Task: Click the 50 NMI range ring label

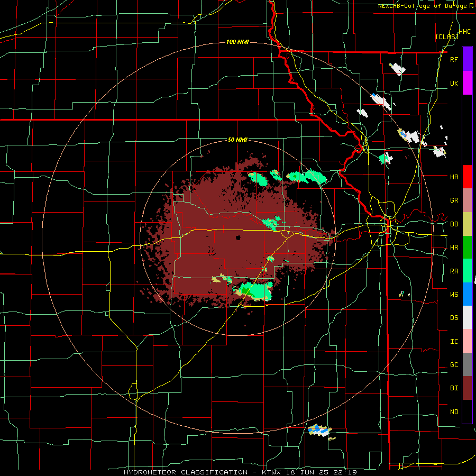Action: 237,140
